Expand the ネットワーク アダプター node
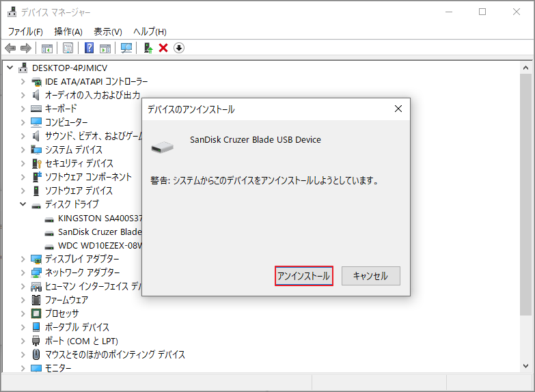The width and height of the screenshot is (535, 392). 23,272
